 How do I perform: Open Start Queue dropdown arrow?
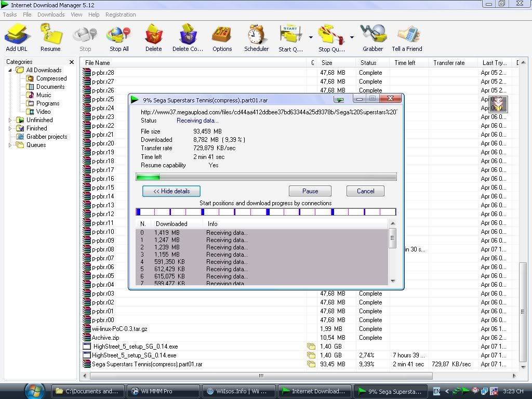(x=311, y=37)
